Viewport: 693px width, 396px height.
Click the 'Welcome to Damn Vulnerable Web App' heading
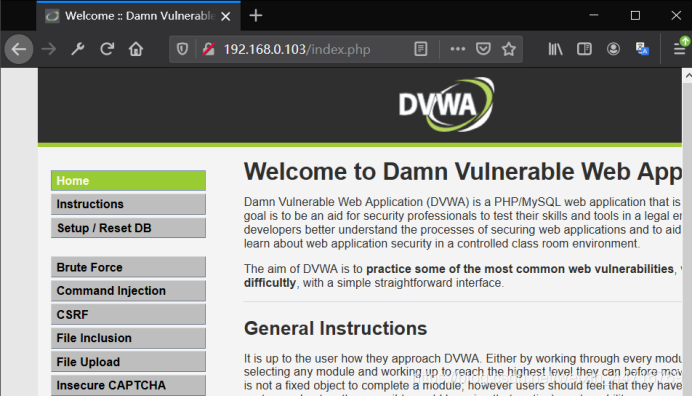pyautogui.click(x=463, y=172)
